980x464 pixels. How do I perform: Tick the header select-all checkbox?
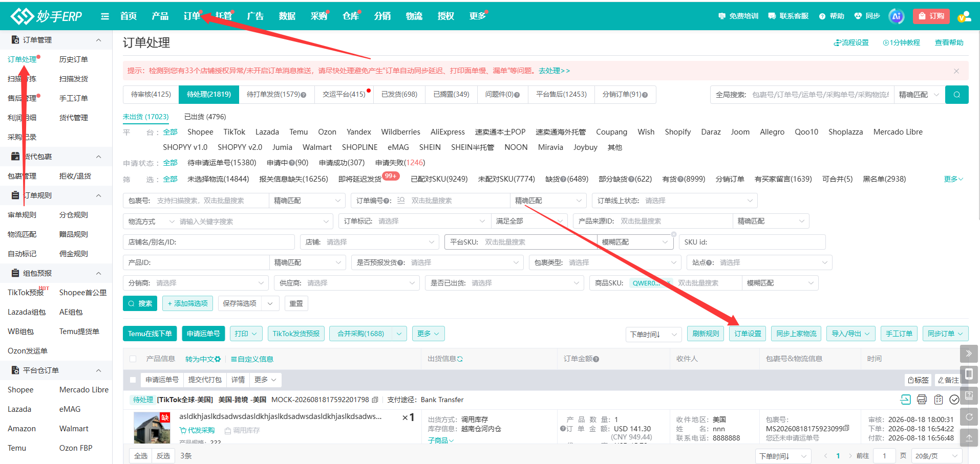133,359
